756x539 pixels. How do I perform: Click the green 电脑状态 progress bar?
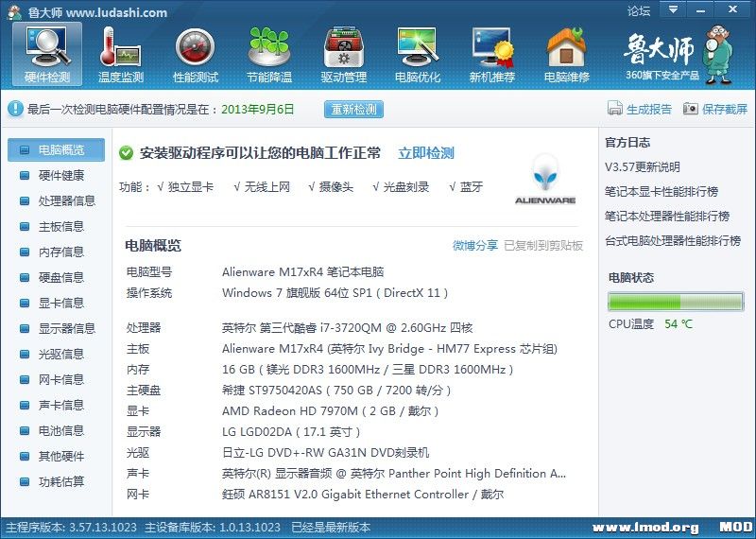676,302
